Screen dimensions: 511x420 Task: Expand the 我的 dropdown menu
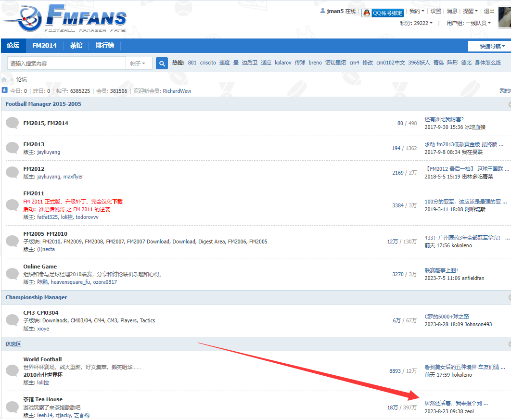tap(417, 11)
